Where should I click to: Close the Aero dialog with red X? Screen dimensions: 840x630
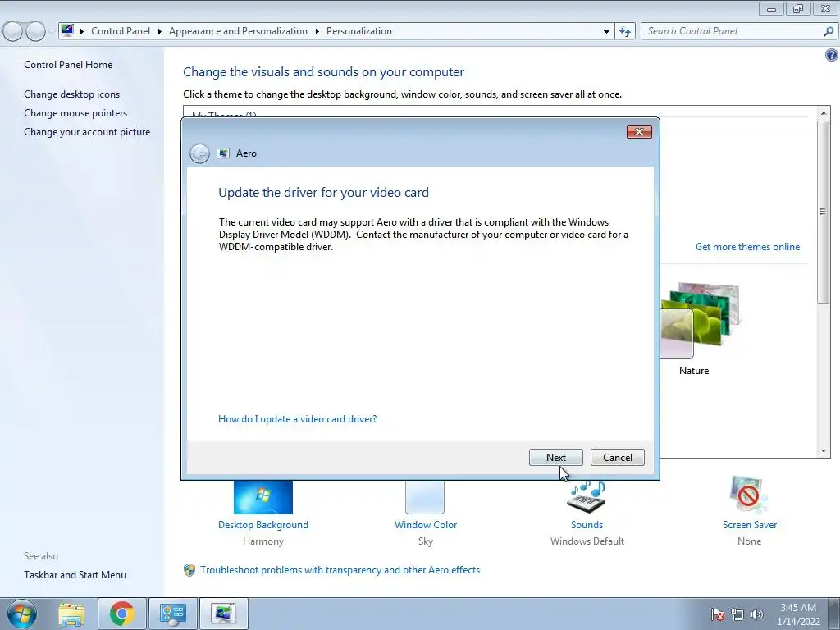pos(639,132)
